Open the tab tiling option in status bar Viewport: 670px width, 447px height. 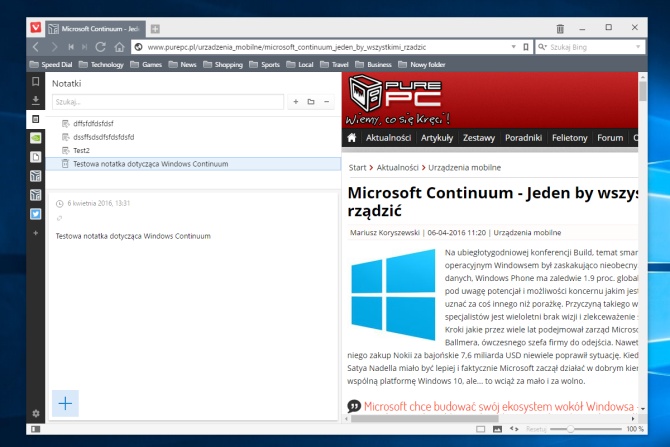coord(481,429)
